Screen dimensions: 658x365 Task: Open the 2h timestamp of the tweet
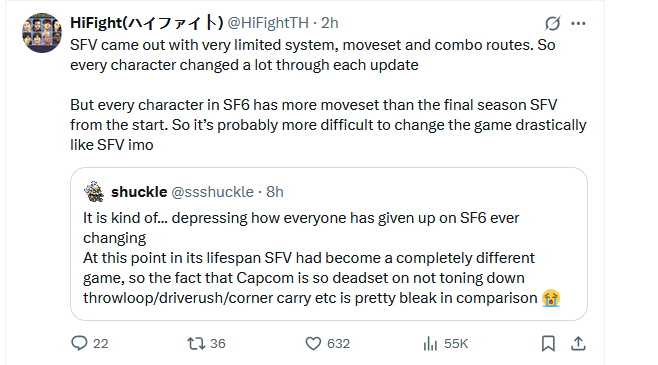[329, 23]
